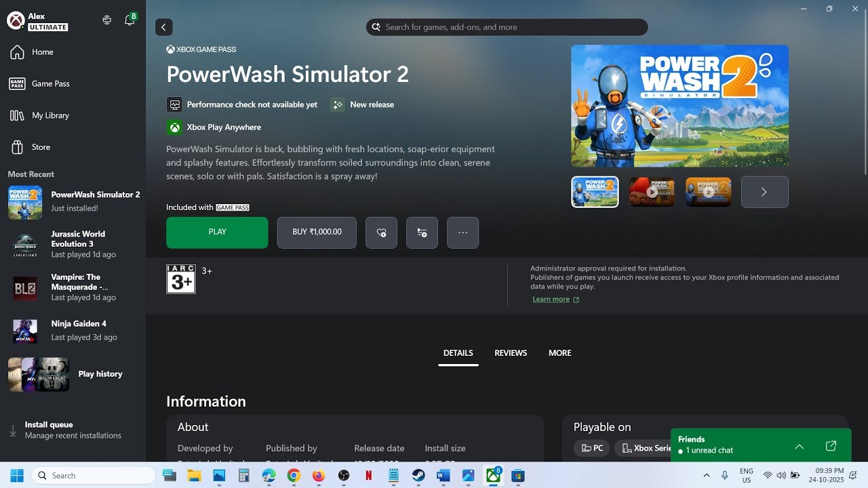Click the IARC 3+ rating badge
Image resolution: width=868 pixels, height=488 pixels.
pos(181,279)
